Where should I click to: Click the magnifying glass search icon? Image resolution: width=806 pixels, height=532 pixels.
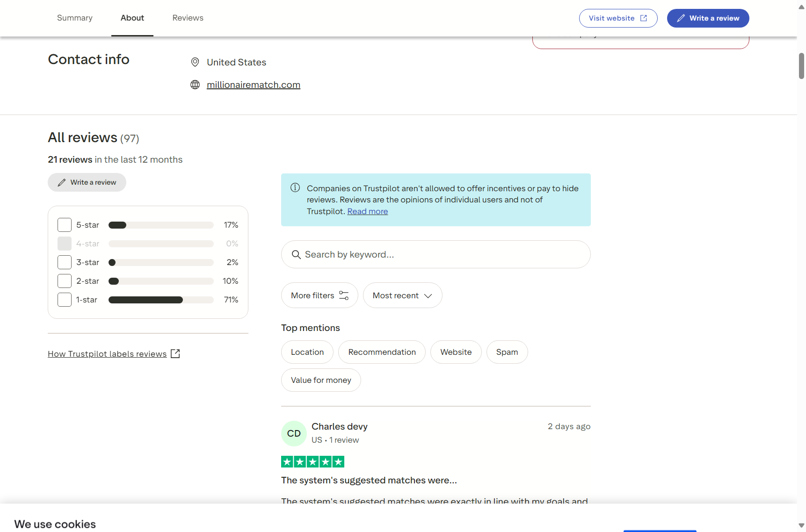[296, 254]
